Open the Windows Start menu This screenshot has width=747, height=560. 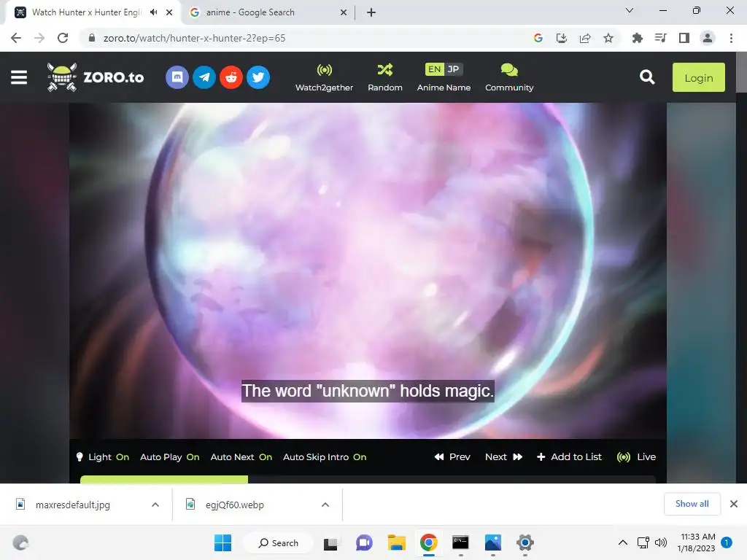pyautogui.click(x=222, y=542)
